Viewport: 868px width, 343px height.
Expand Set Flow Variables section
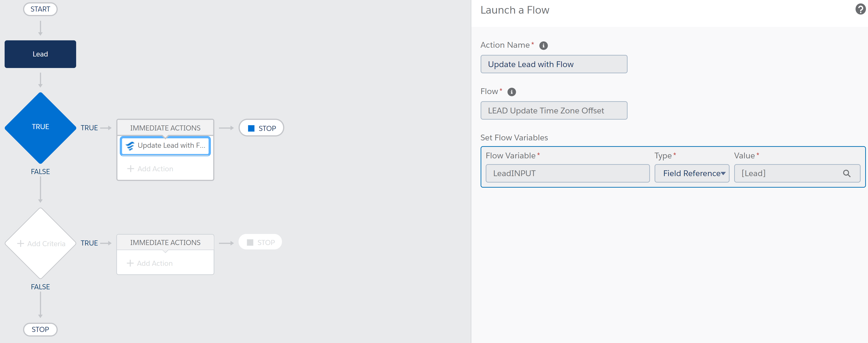[x=515, y=137]
